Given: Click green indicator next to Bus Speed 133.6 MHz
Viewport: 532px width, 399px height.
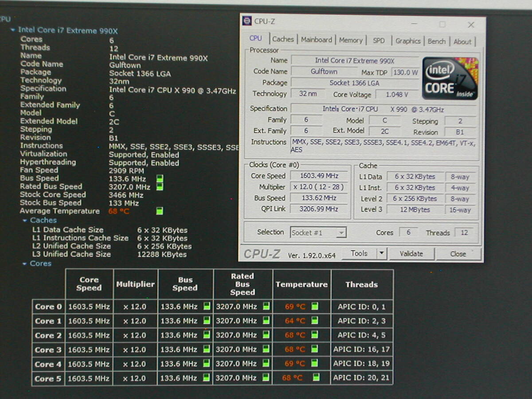Looking at the screenshot, I should tap(160, 179).
